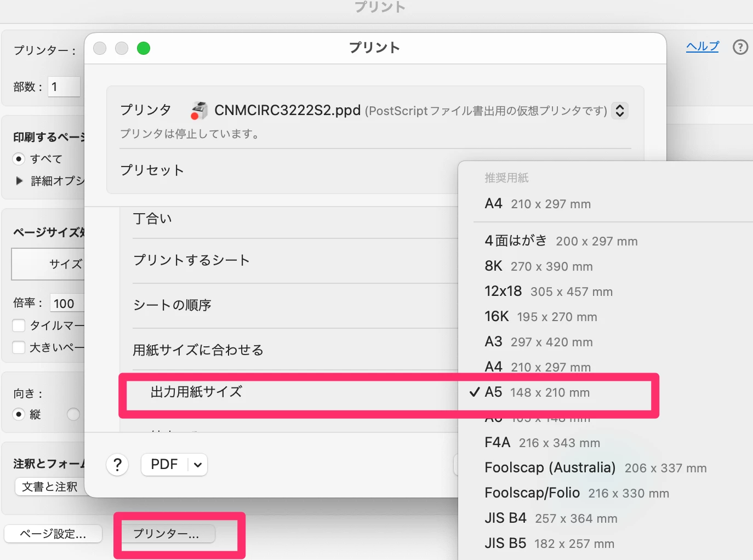Viewport: 753px width, 560px height.
Task: Click the シートの順序 label
Action: click(x=172, y=305)
